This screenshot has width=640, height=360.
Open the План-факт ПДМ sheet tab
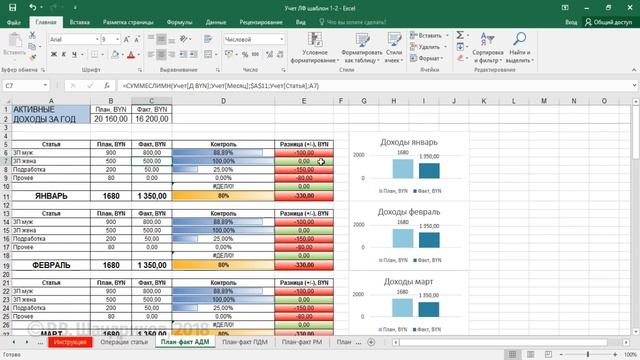[245, 342]
